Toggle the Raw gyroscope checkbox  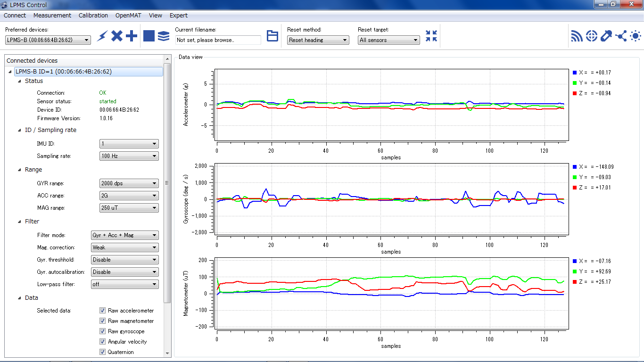[102, 331]
